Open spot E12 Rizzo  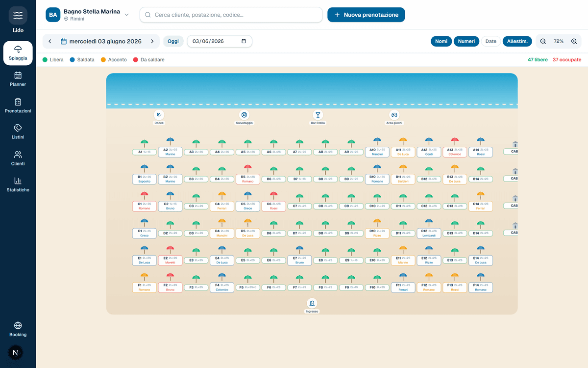point(429,261)
